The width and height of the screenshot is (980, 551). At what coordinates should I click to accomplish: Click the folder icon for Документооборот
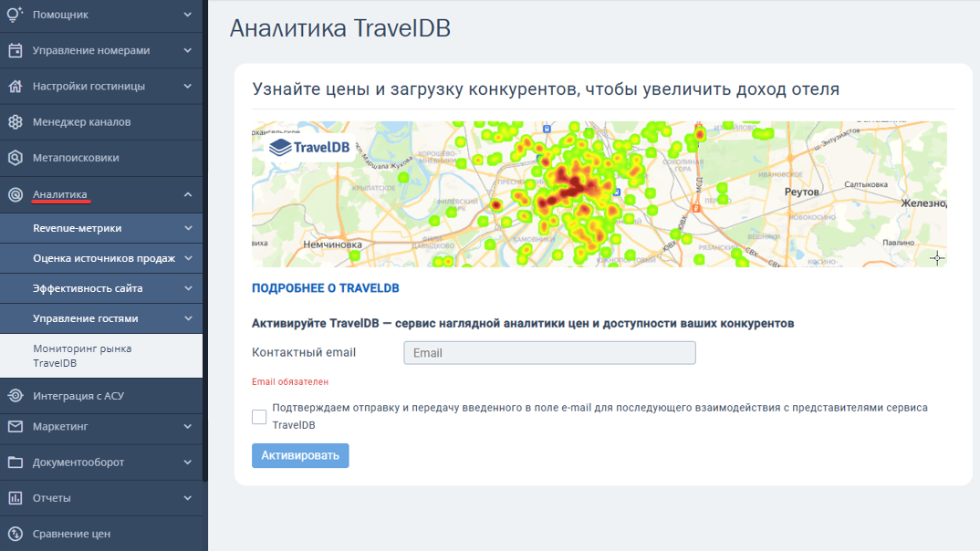click(x=15, y=463)
